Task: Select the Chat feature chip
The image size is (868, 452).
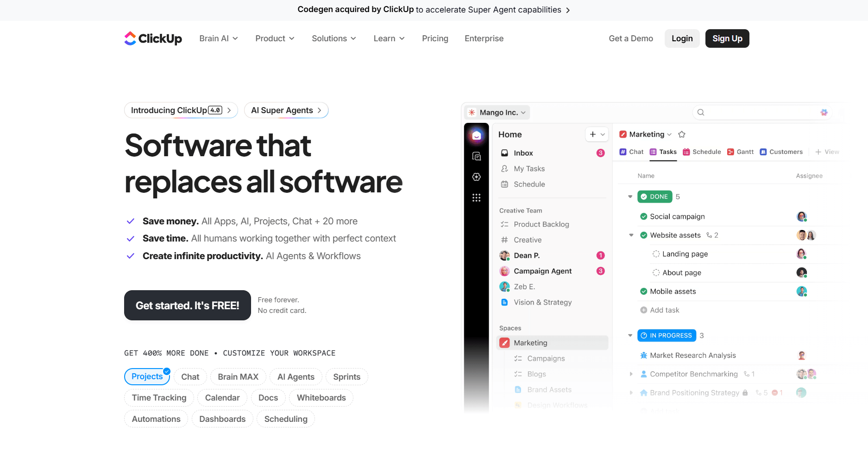Action: click(x=190, y=377)
